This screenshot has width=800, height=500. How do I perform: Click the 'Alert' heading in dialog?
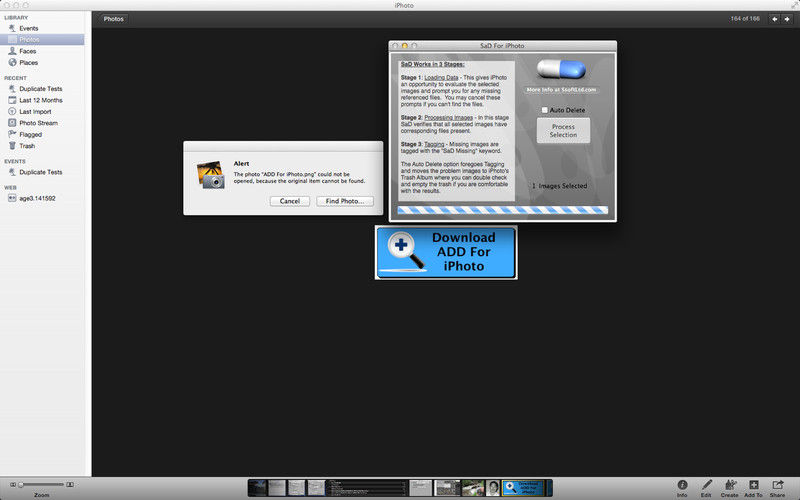[x=241, y=164]
